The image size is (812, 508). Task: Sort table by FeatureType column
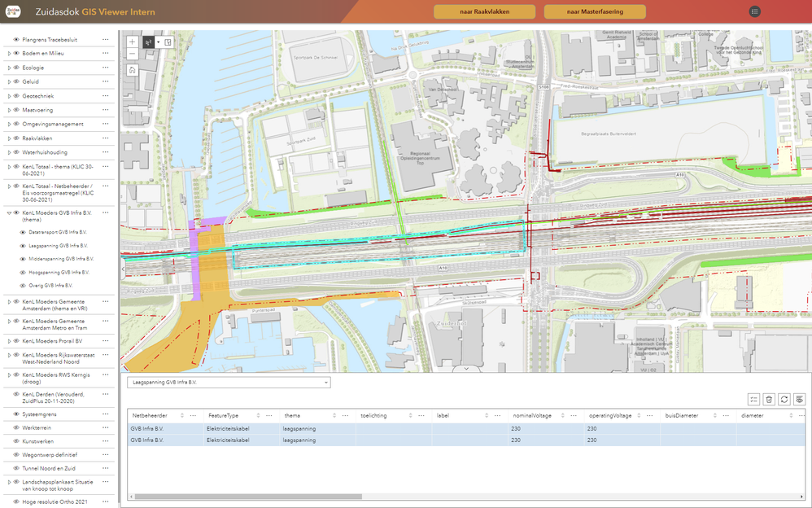[258, 416]
